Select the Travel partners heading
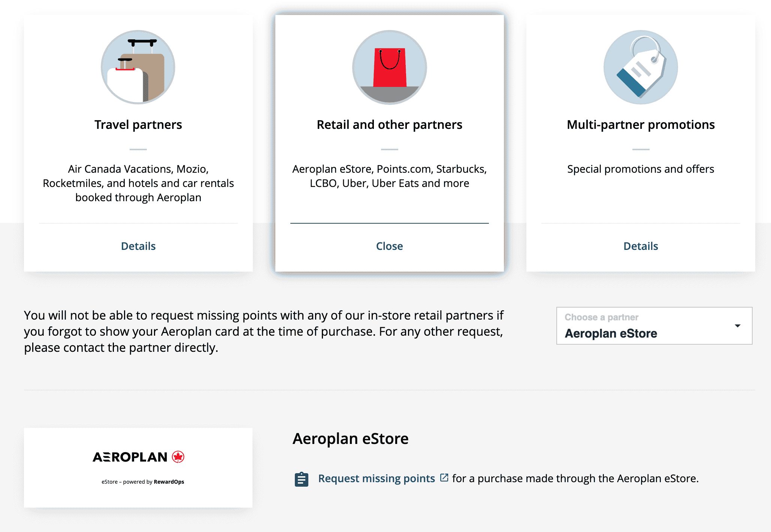 (138, 125)
